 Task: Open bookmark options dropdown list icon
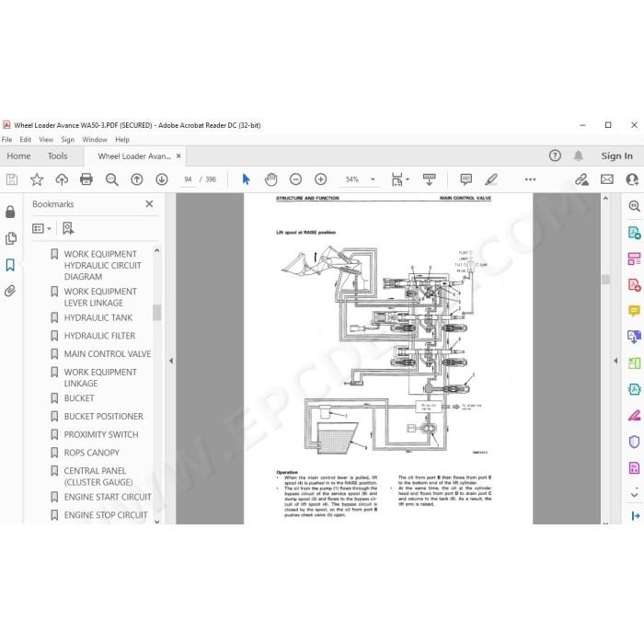(x=41, y=228)
